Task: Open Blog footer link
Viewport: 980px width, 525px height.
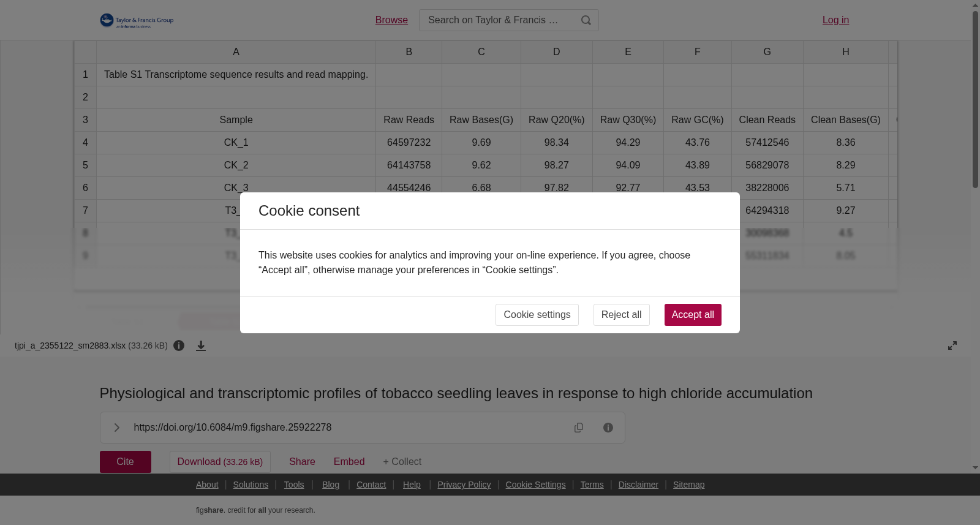Action: coord(331,485)
